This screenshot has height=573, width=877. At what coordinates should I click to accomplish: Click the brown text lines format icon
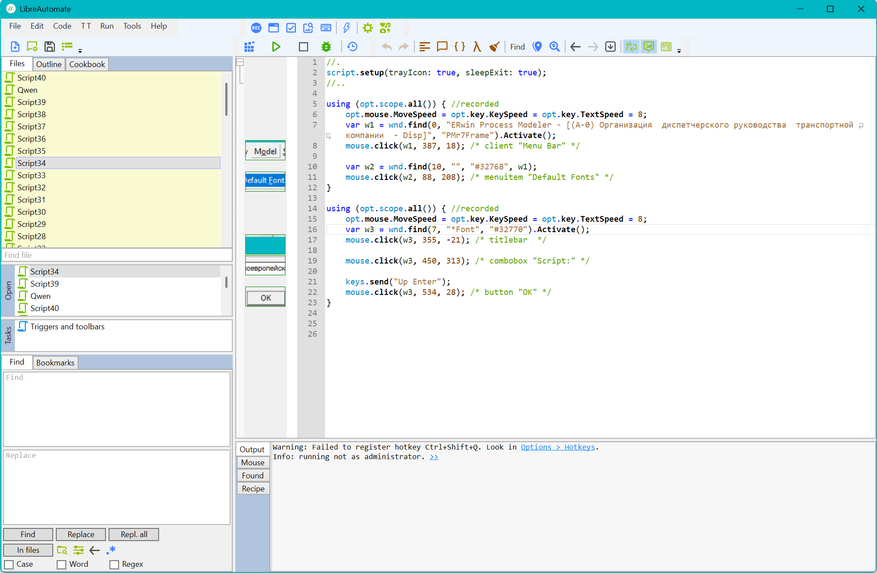425,46
